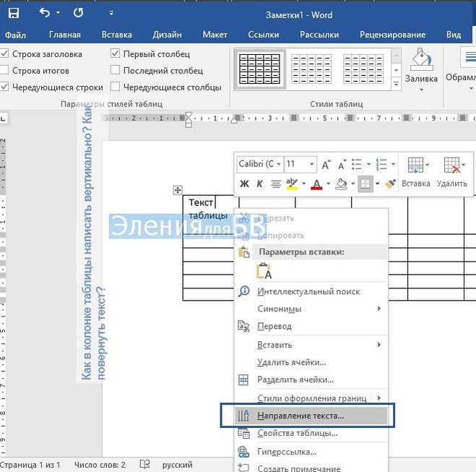This screenshot has width=476, height=472.
Task: Click the Format Painter brush icon
Action: click(389, 184)
